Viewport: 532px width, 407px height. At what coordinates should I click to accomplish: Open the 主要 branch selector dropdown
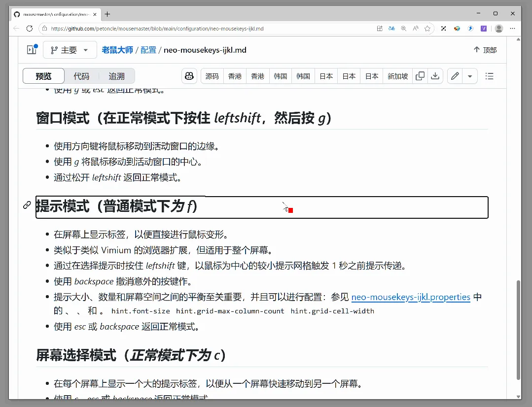pyautogui.click(x=70, y=50)
